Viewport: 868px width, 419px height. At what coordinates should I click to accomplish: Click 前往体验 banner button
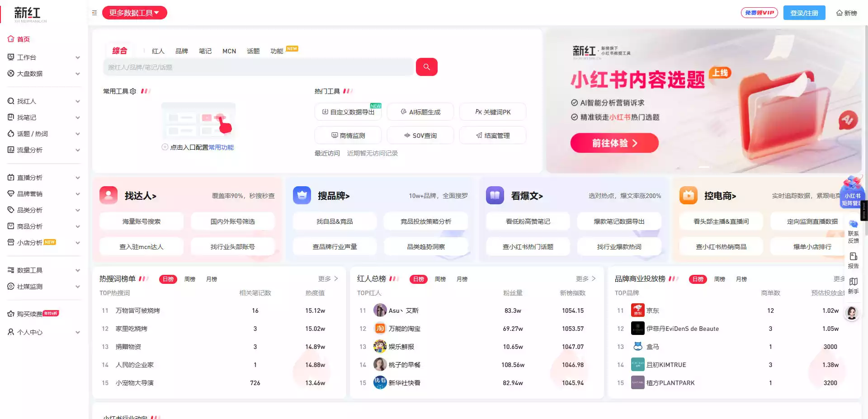[614, 143]
